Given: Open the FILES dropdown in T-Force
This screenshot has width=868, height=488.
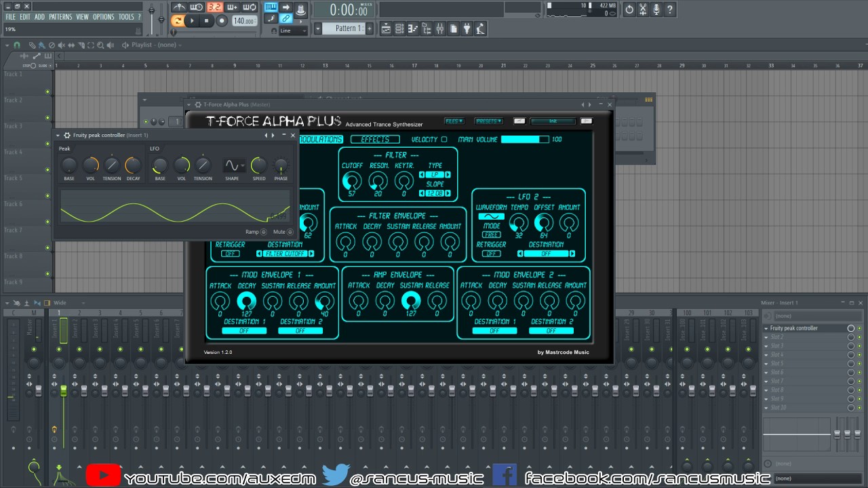Looking at the screenshot, I should point(454,121).
